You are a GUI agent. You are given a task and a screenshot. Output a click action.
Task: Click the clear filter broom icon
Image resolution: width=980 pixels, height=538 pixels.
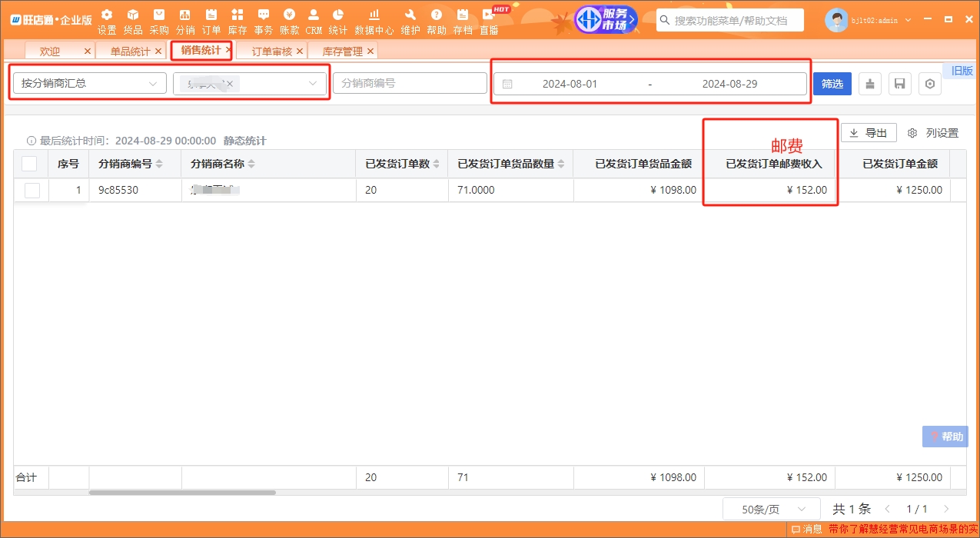pyautogui.click(x=870, y=84)
